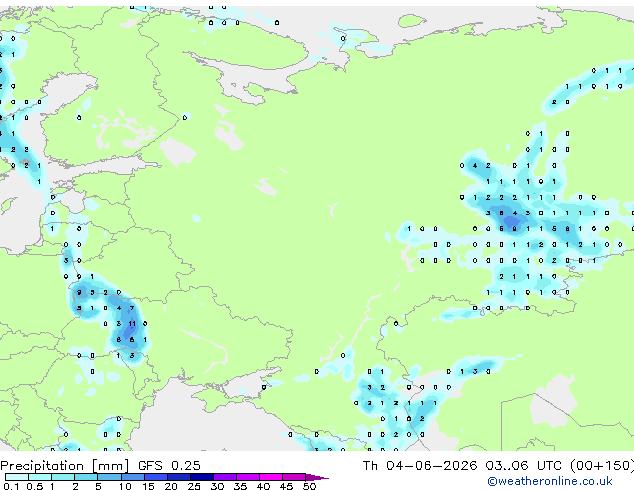Click the '35' legend scale label
The width and height of the screenshot is (634, 490).
pos(240,486)
